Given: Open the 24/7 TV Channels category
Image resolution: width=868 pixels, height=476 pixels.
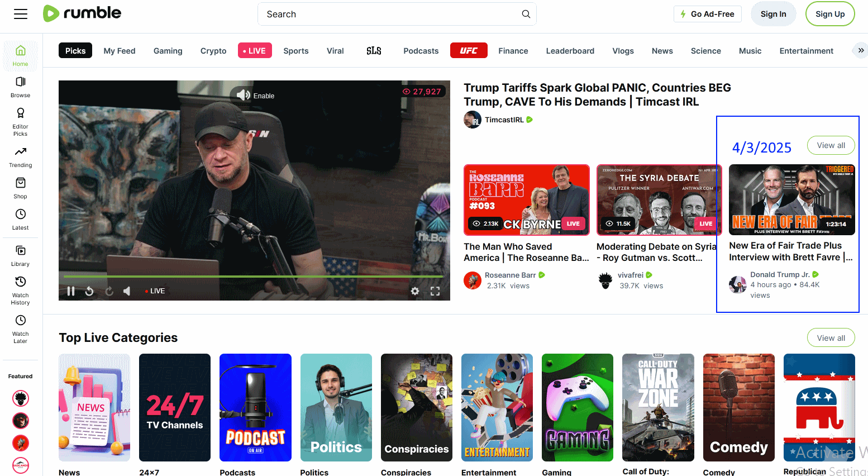Looking at the screenshot, I should (175, 407).
